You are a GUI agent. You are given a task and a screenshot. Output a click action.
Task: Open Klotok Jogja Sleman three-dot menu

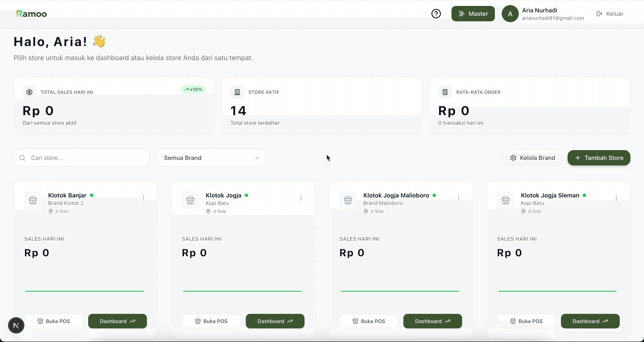[x=616, y=198]
